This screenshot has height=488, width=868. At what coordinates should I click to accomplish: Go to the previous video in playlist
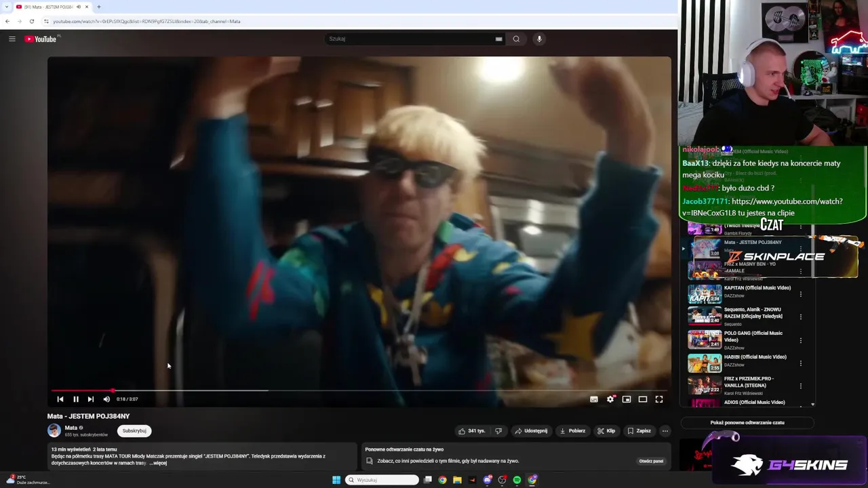click(x=60, y=399)
